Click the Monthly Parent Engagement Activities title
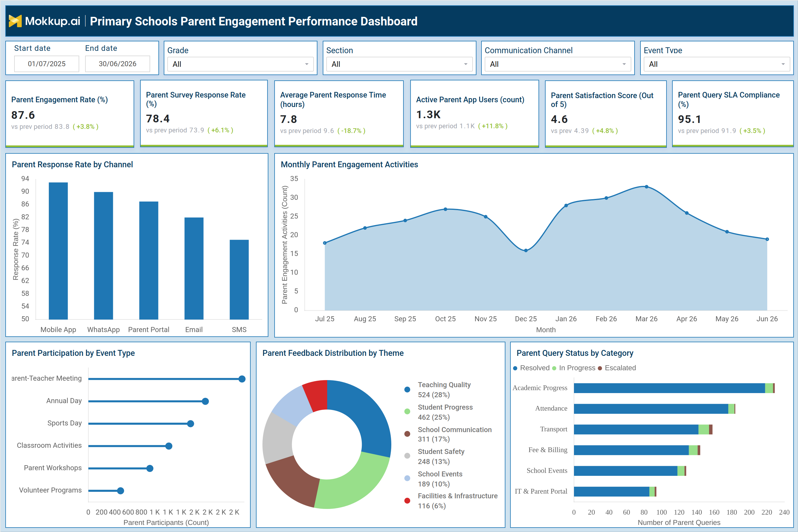Viewport: 798px width, 532px height. point(349,165)
